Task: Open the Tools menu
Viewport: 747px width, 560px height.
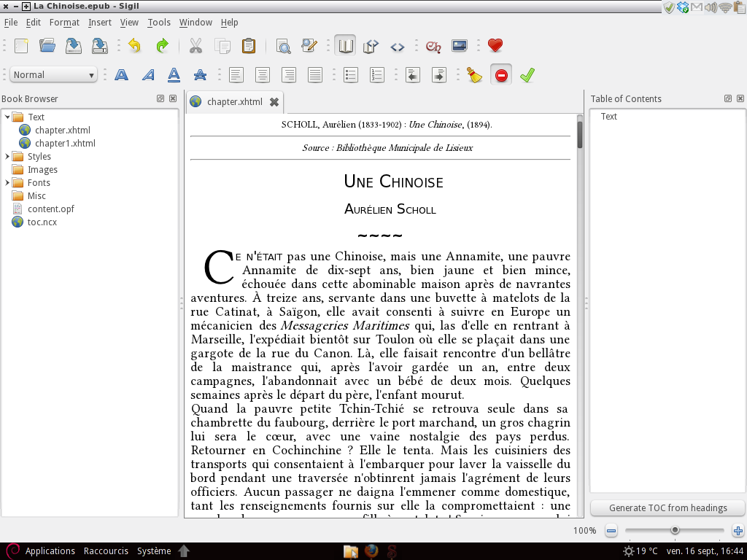Action: click(x=159, y=23)
